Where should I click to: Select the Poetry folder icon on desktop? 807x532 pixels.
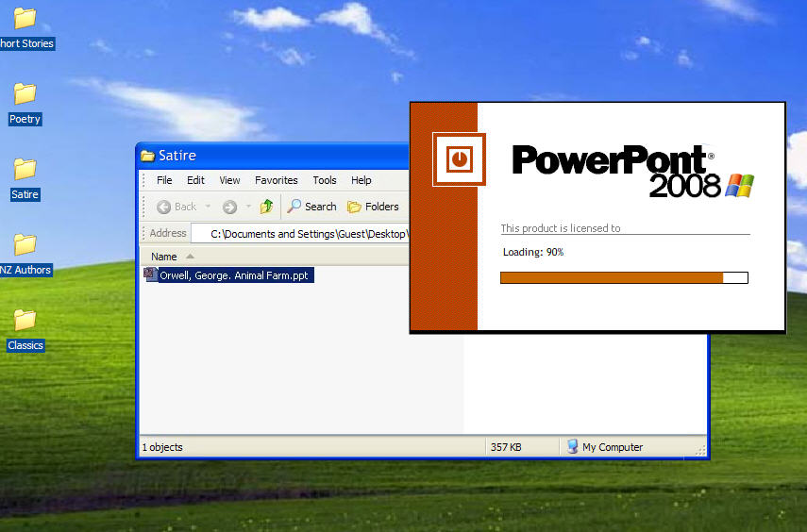point(25,94)
